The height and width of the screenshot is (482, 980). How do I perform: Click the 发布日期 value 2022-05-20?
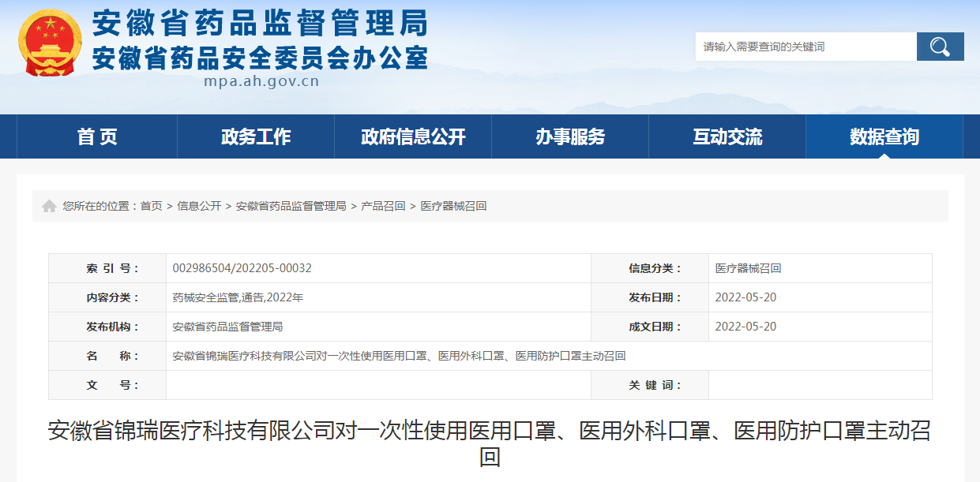pyautogui.click(x=745, y=297)
